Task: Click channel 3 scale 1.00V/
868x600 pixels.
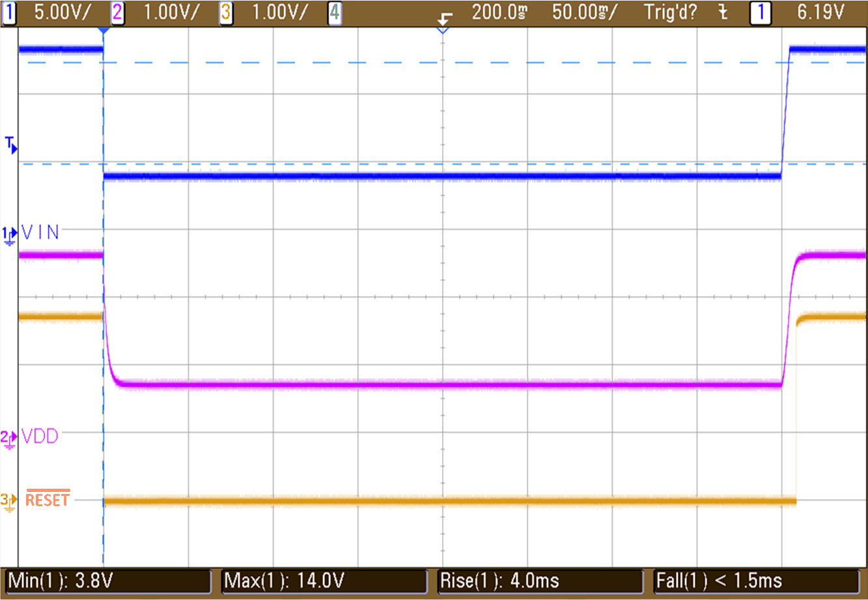Action: click(x=281, y=12)
